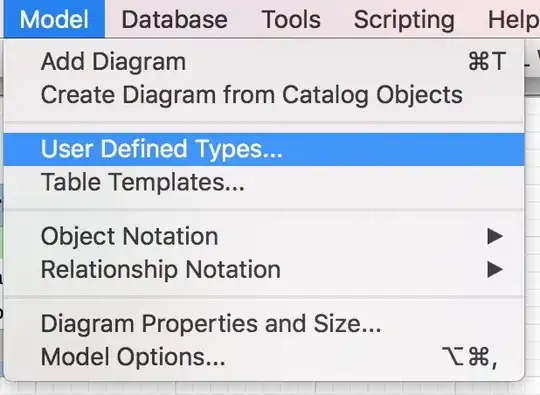This screenshot has height=395, width=540.
Task: Open the Tools menu
Action: coord(291,19)
